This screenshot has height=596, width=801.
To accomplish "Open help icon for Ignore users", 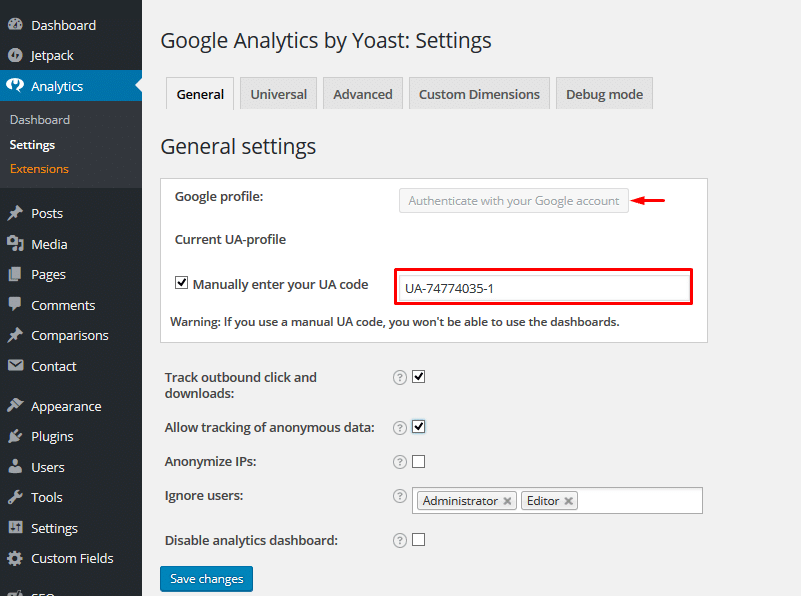I will [x=399, y=496].
